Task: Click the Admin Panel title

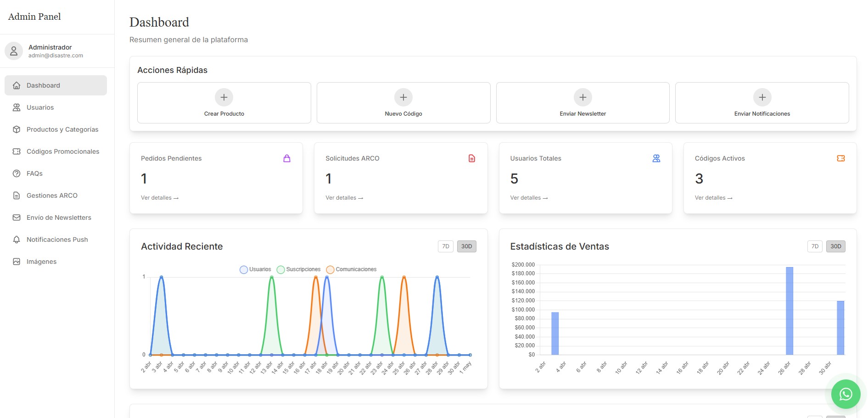Action: [34, 17]
